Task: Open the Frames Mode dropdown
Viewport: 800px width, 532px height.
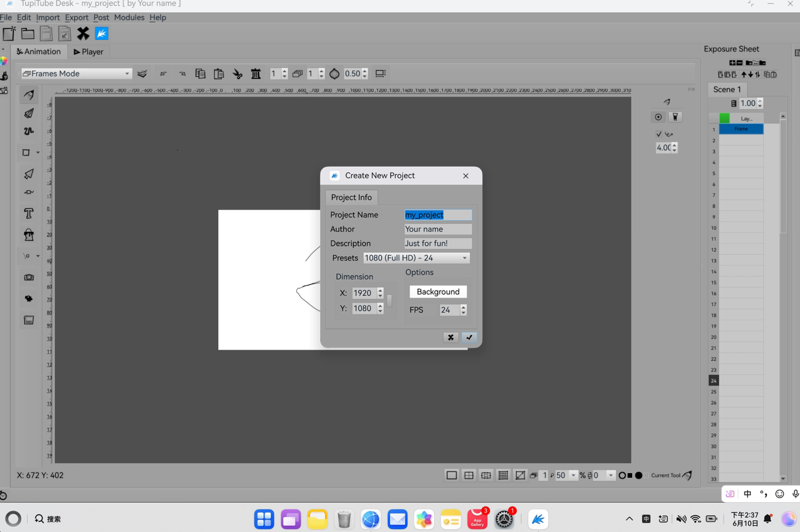Action: [76, 74]
